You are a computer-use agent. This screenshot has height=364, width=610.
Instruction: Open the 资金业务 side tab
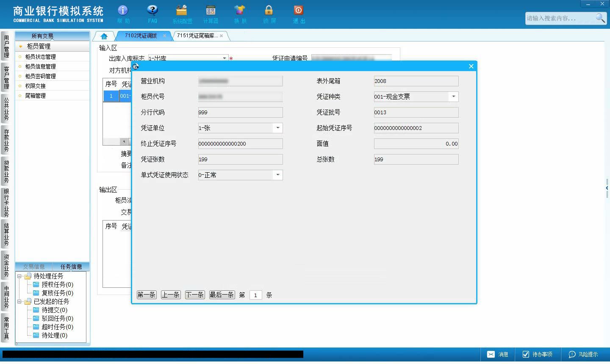click(6, 265)
